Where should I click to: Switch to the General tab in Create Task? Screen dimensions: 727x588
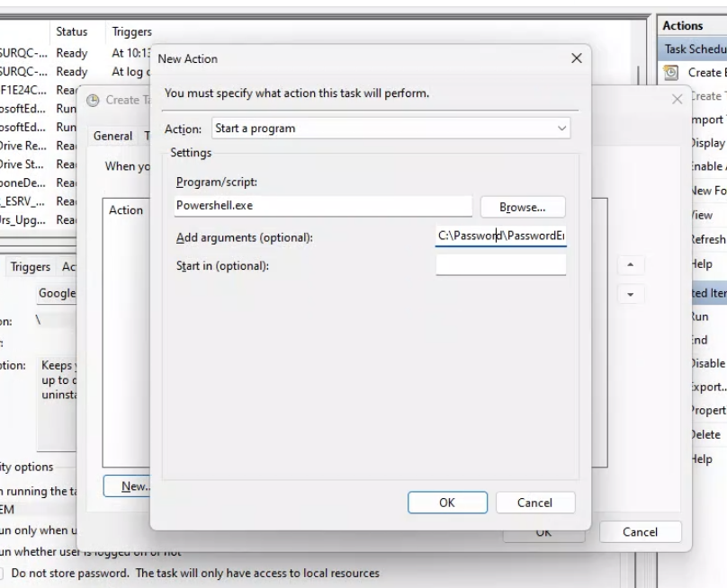pyautogui.click(x=113, y=136)
